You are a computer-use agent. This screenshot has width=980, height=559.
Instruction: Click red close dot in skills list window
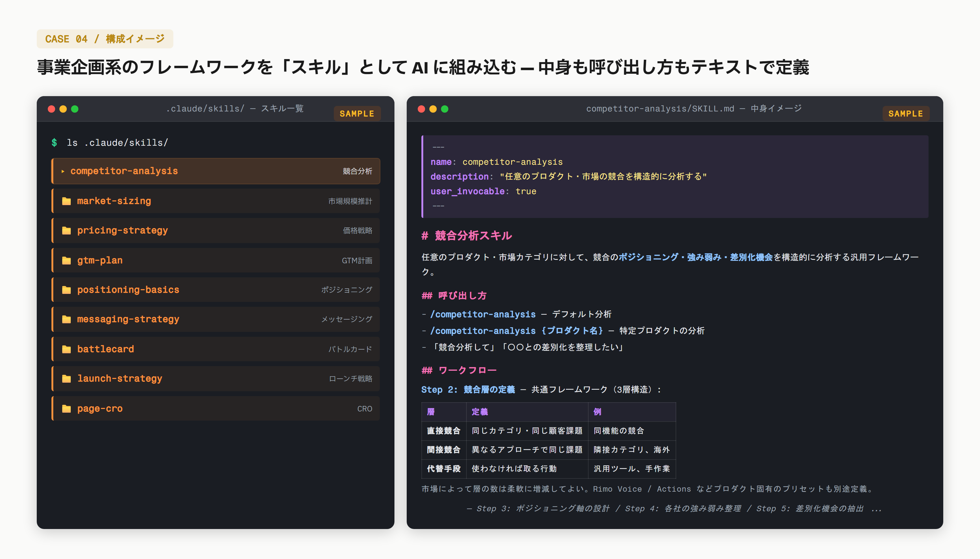click(51, 109)
